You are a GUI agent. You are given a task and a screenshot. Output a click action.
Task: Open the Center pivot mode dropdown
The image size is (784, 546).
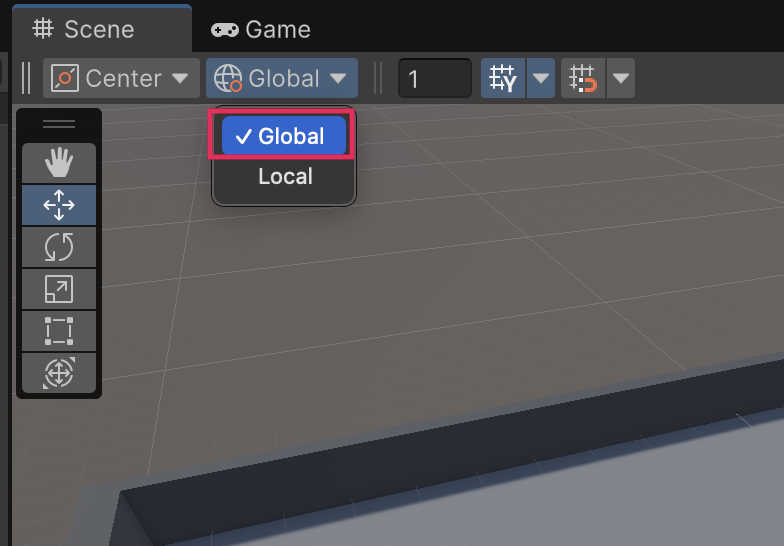[121, 78]
